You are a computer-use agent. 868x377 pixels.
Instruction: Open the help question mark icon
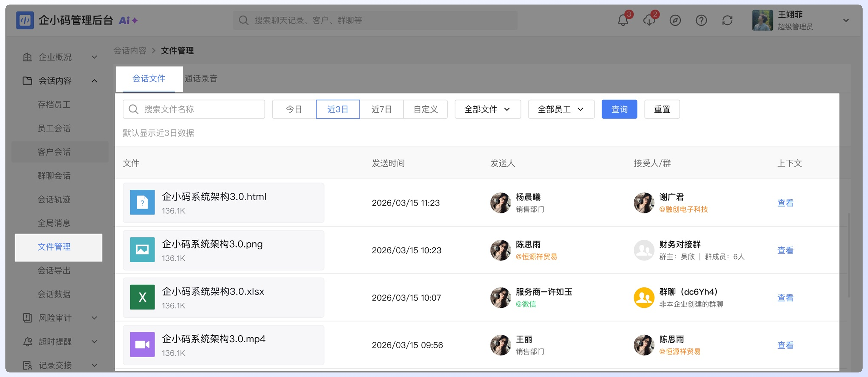click(701, 21)
